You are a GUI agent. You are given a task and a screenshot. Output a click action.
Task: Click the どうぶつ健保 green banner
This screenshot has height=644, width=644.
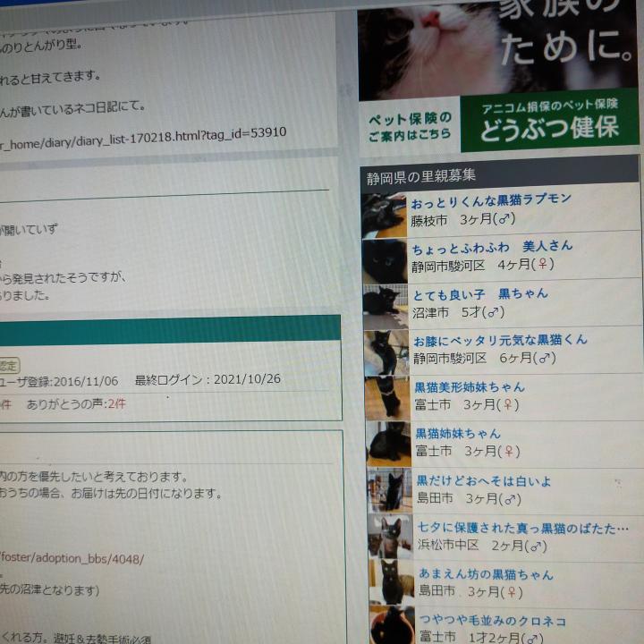click(x=549, y=120)
